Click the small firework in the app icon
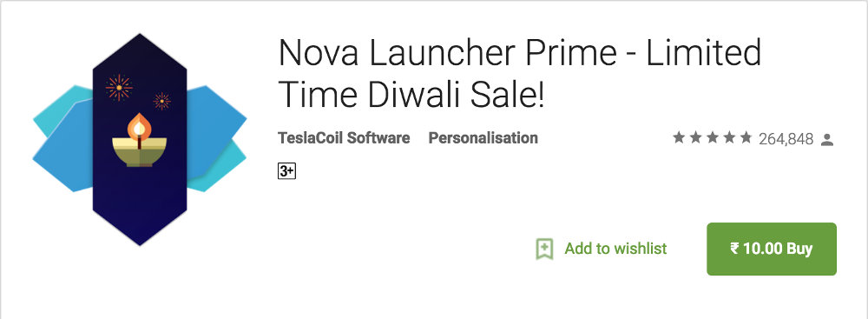This screenshot has height=319, width=868. [161, 101]
